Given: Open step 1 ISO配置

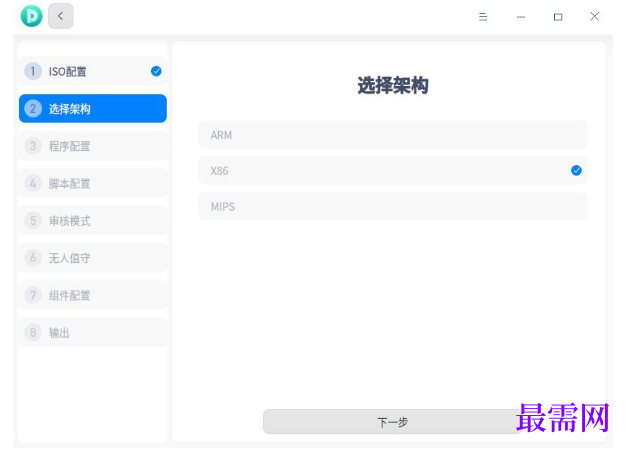Looking at the screenshot, I should (93, 71).
